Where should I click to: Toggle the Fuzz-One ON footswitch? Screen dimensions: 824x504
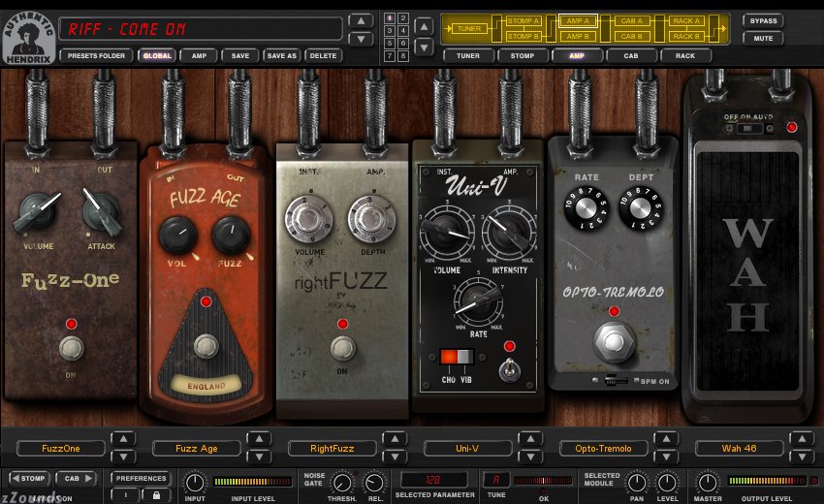(71, 348)
